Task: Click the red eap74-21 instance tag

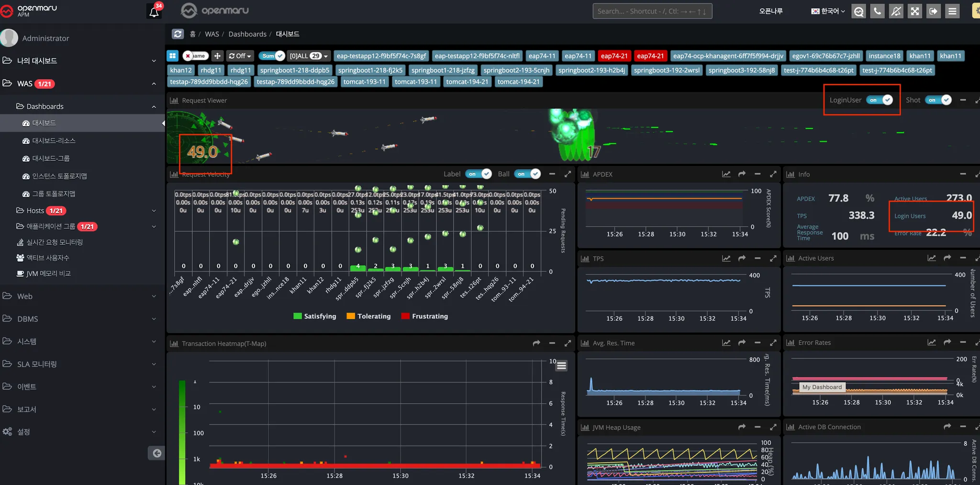Action: (614, 56)
